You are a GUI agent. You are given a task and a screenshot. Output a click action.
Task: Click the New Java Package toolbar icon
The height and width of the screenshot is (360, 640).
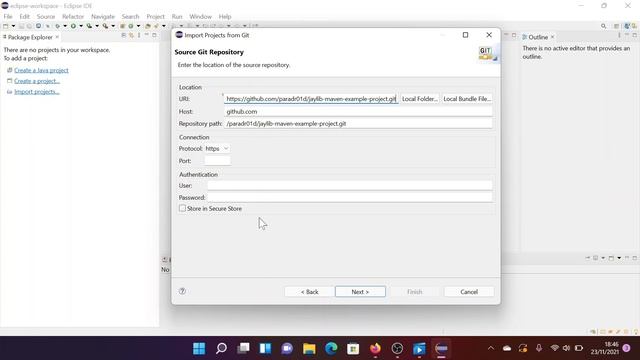[122, 26]
